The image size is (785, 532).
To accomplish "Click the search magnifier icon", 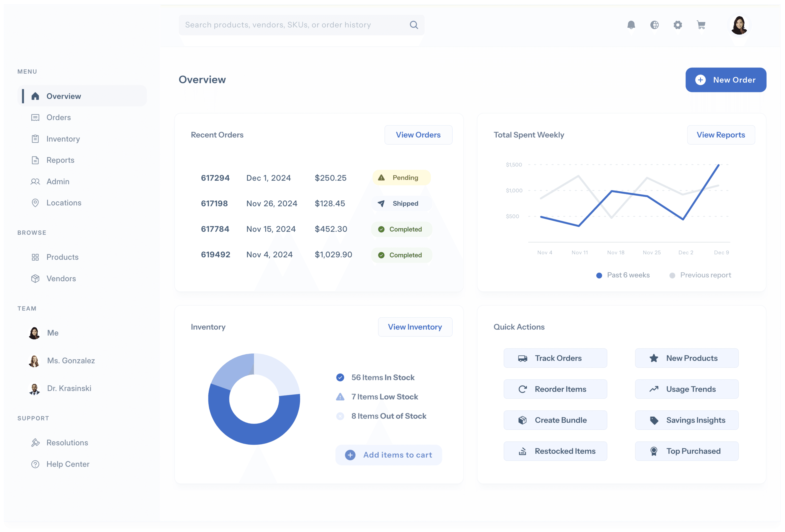I will 414,25.
